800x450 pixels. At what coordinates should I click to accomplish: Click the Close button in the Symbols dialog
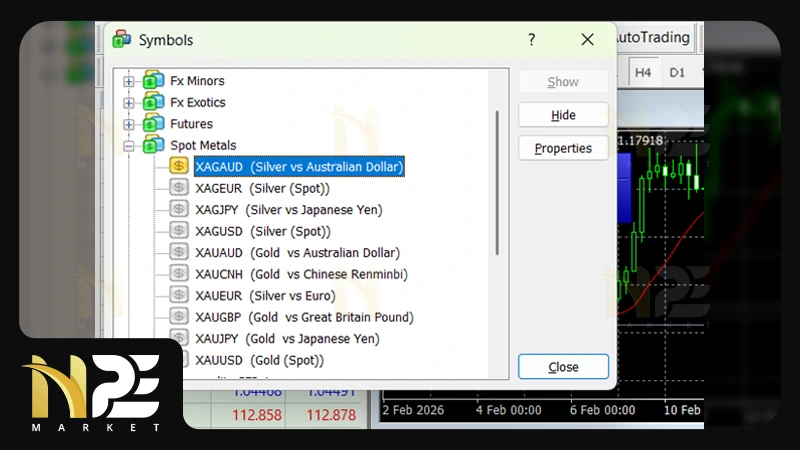[x=563, y=367]
